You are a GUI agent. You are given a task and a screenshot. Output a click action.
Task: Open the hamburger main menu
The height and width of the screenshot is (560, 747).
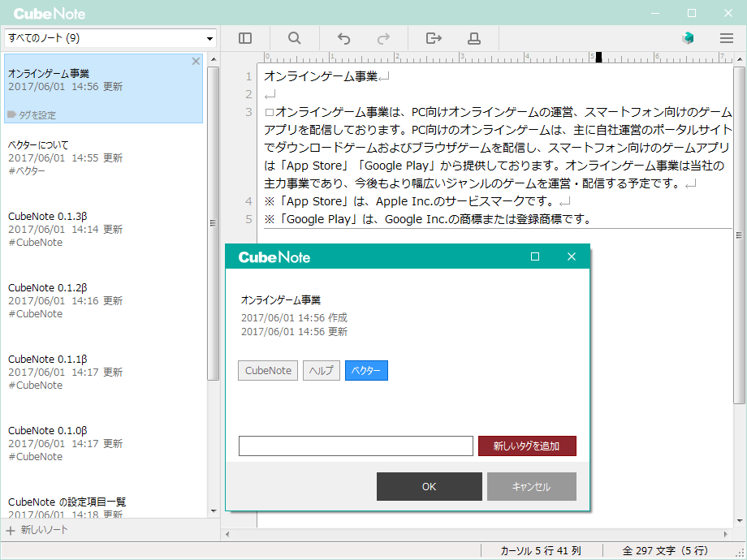pos(727,38)
